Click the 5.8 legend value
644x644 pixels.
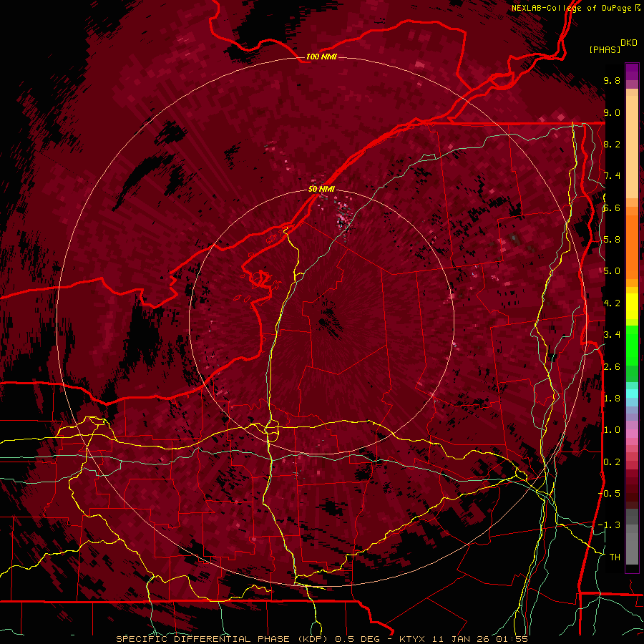tap(612, 240)
